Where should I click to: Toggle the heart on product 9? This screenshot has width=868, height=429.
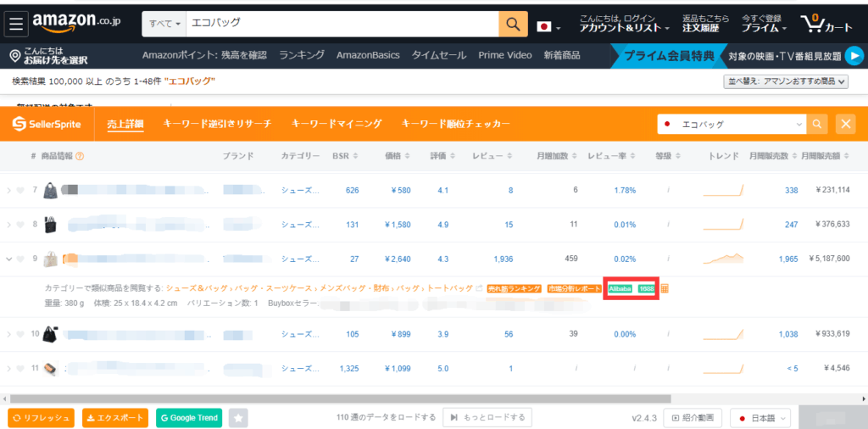19,259
